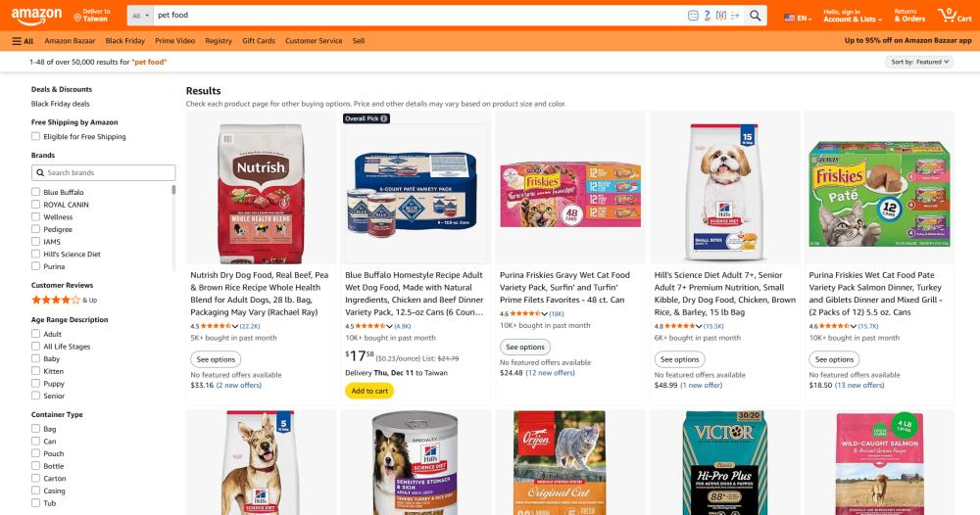Click the Deliver to Taiwan location pin
980x515 pixels.
(x=77, y=18)
